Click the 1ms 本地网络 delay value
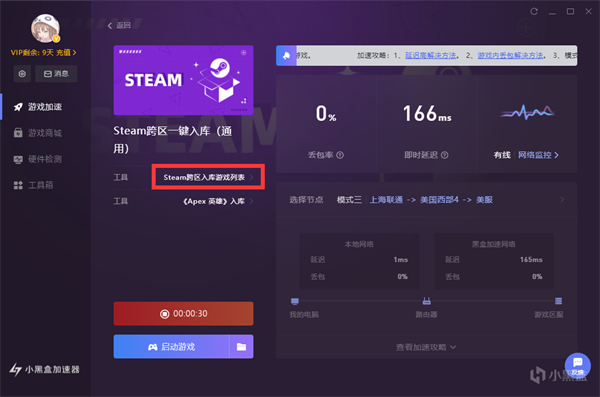Screen dimensions: 600x397 coord(401,260)
